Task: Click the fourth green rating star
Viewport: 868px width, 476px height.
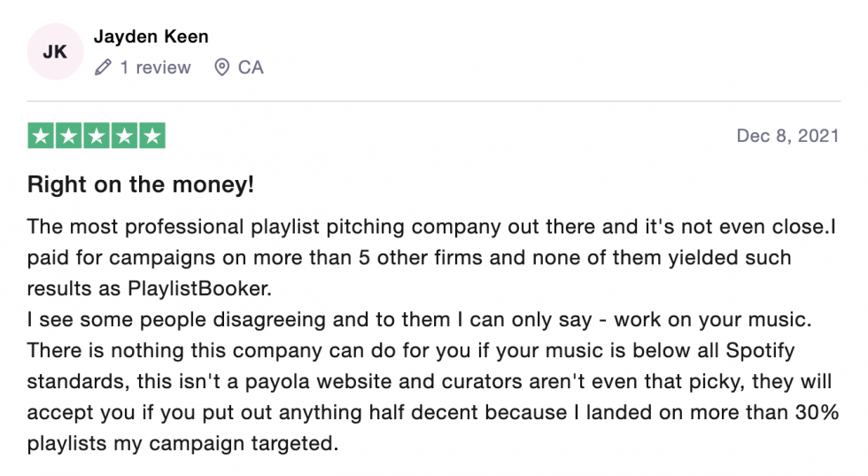Action: coord(125,136)
